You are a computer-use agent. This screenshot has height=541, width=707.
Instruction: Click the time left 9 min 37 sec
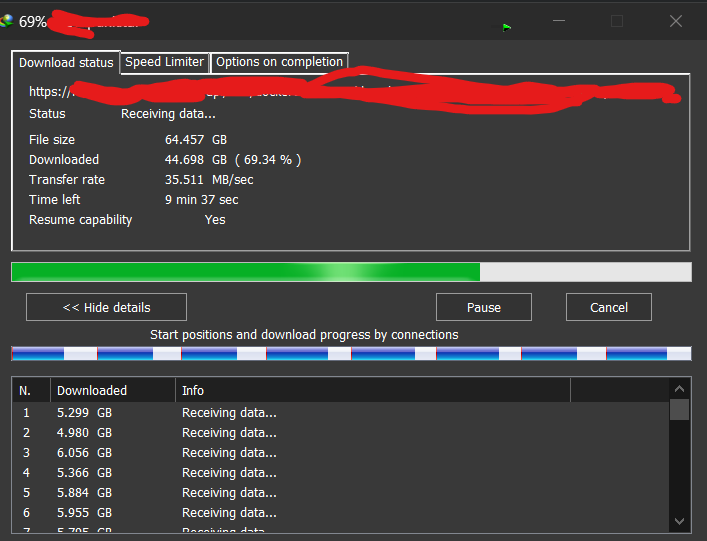pos(202,200)
